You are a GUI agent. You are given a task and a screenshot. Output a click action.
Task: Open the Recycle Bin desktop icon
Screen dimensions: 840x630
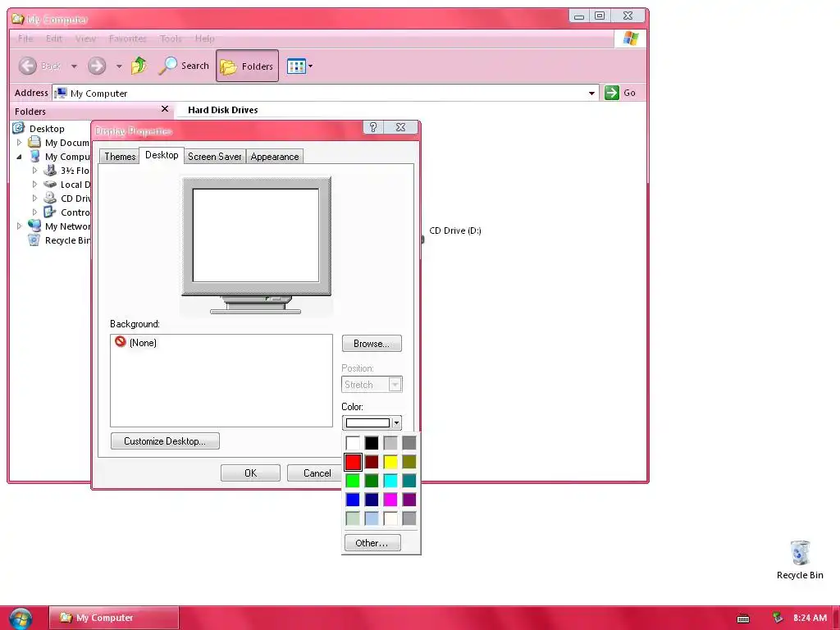point(800,559)
